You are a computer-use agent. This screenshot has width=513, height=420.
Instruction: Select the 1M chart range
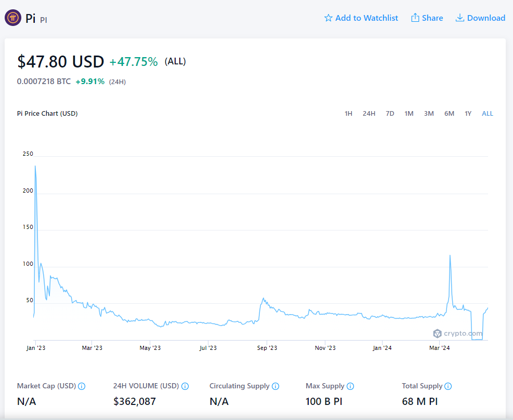[409, 113]
